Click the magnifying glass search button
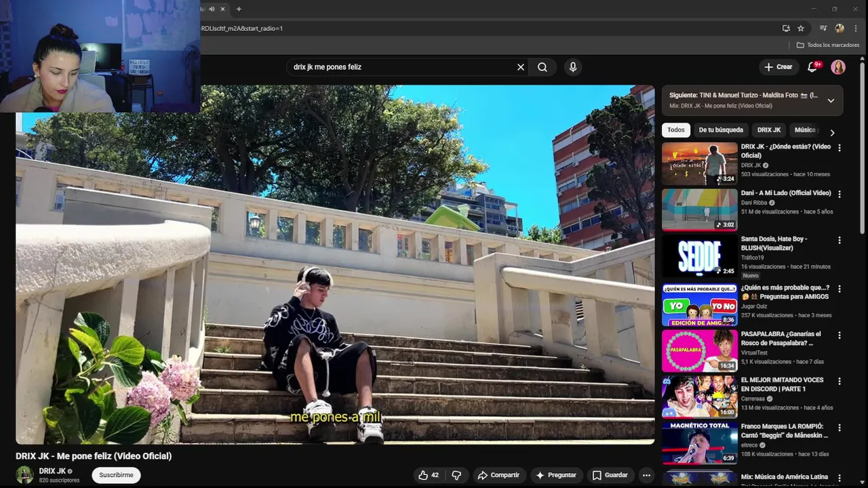The image size is (868, 488). (542, 67)
